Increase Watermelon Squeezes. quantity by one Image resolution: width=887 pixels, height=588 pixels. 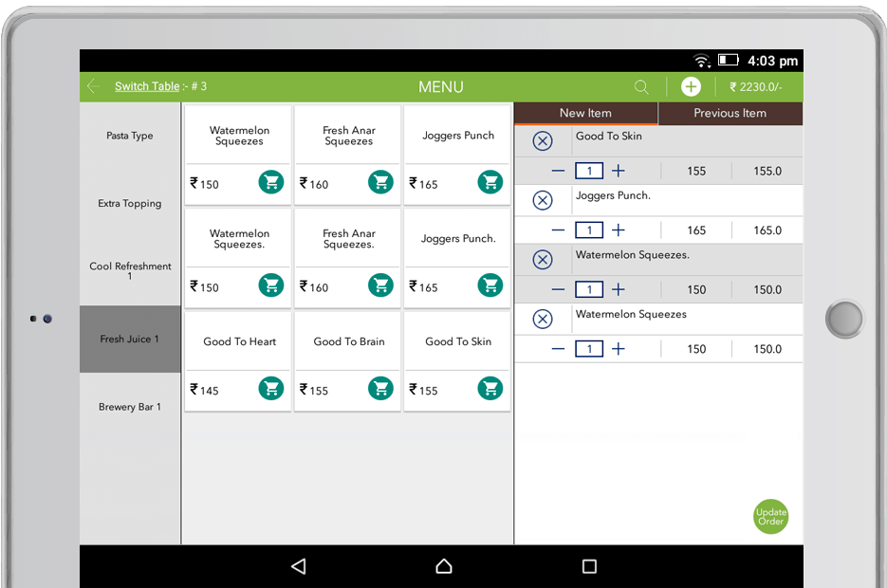[x=619, y=289]
